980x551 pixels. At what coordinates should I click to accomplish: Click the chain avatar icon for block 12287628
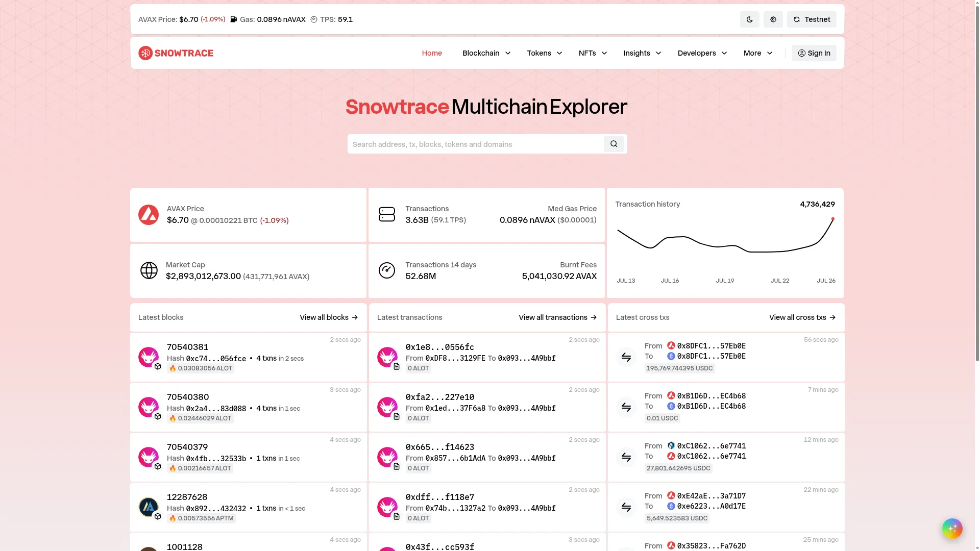tap(149, 507)
